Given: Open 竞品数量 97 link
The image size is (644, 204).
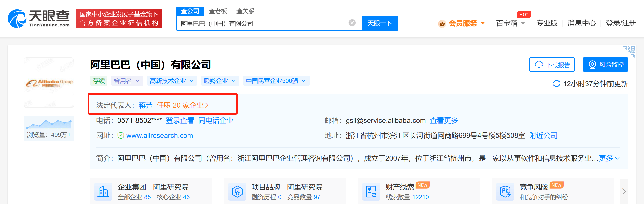Looking at the screenshot, I should coord(304,197).
